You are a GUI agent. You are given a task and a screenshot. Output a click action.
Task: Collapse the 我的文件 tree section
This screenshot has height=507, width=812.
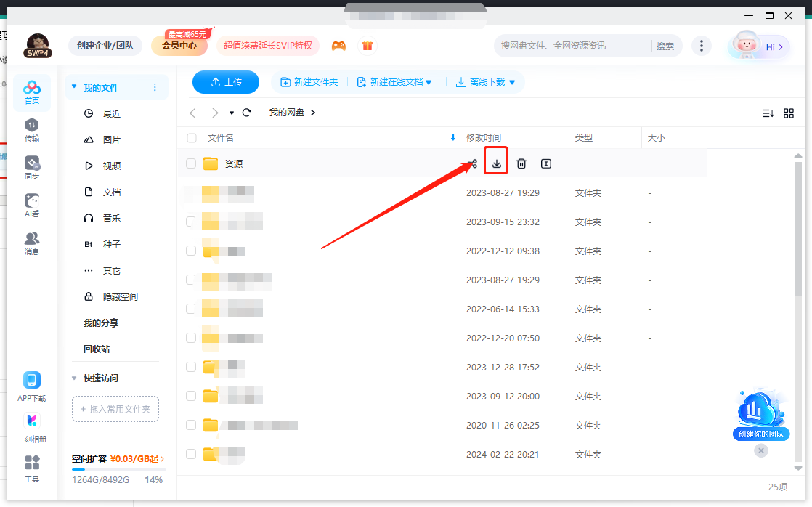pyautogui.click(x=74, y=87)
